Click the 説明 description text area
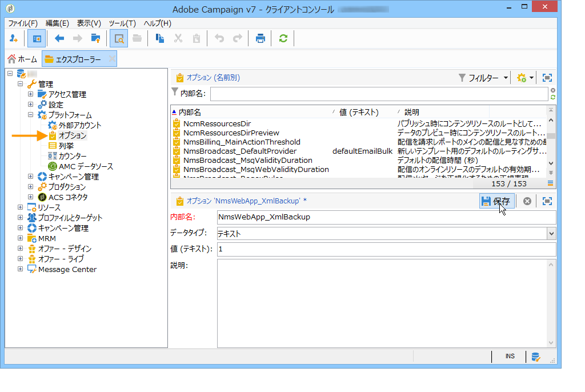 [x=382, y=303]
